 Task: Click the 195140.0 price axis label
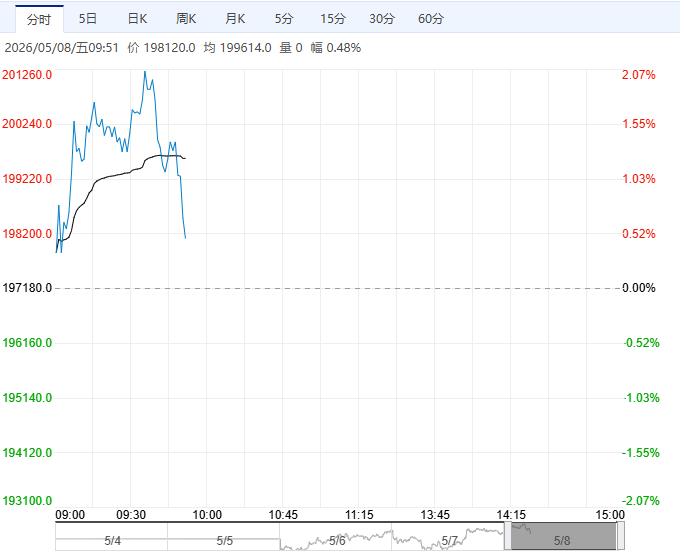(27, 398)
